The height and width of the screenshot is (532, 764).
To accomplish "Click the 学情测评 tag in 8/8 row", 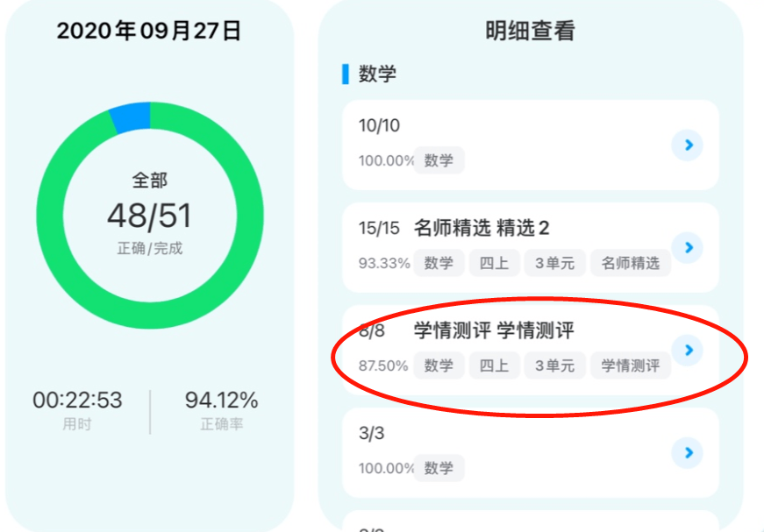I will point(631,365).
